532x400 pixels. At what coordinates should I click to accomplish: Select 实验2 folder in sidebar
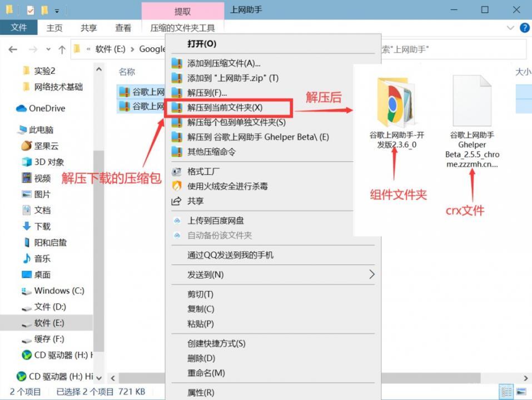point(44,71)
